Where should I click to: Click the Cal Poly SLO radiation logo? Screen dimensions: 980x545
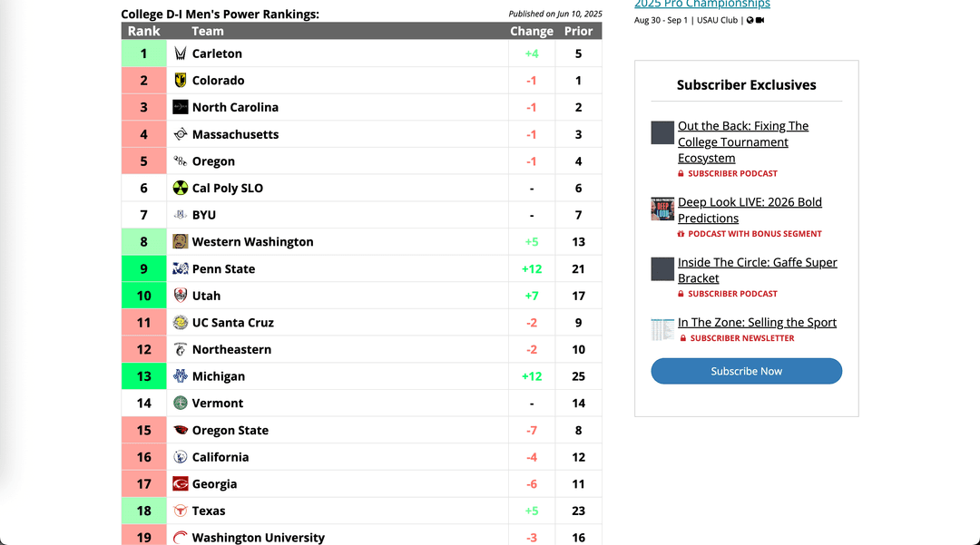pyautogui.click(x=181, y=188)
